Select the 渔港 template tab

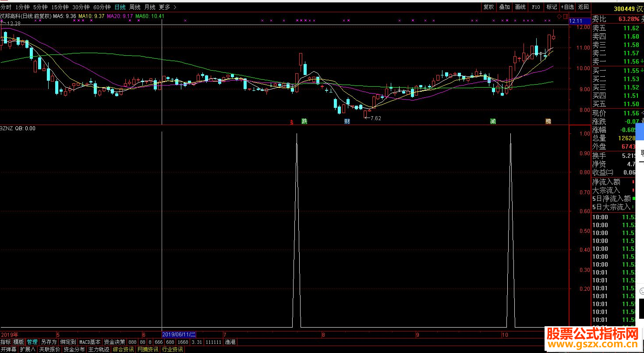tap(230, 342)
